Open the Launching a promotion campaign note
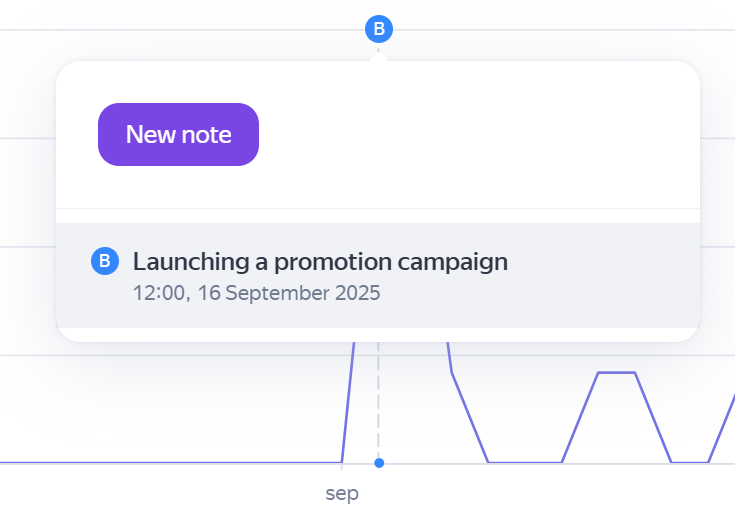The width and height of the screenshot is (735, 529). tap(320, 262)
